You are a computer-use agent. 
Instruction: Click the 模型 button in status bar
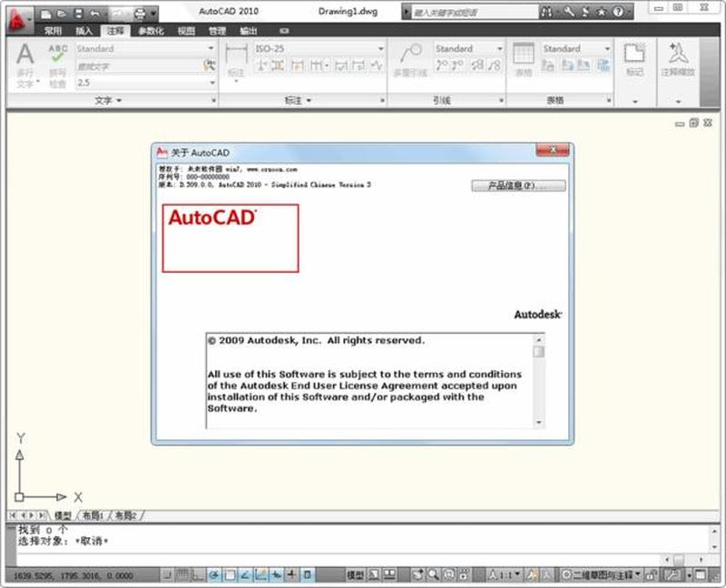coord(356,575)
